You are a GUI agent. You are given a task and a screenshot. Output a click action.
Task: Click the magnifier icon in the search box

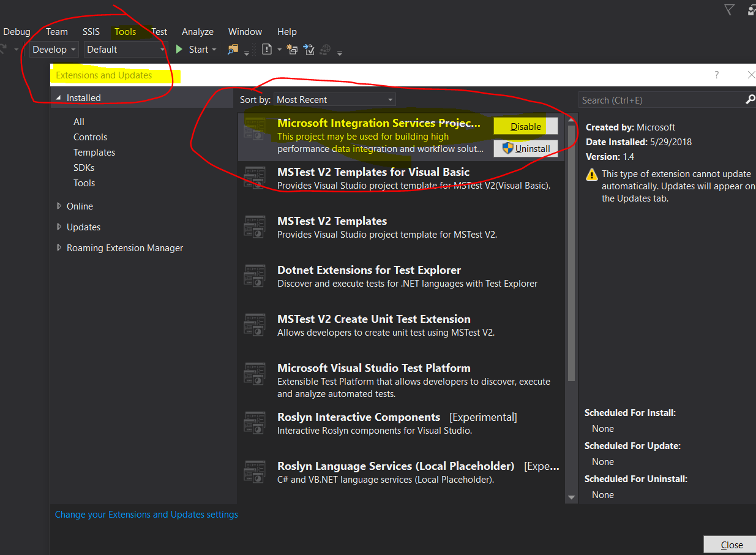(x=750, y=100)
